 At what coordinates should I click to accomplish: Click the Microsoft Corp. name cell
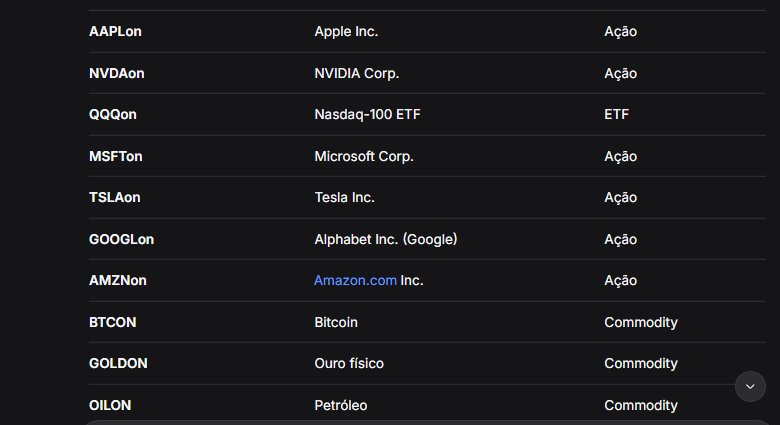[364, 156]
